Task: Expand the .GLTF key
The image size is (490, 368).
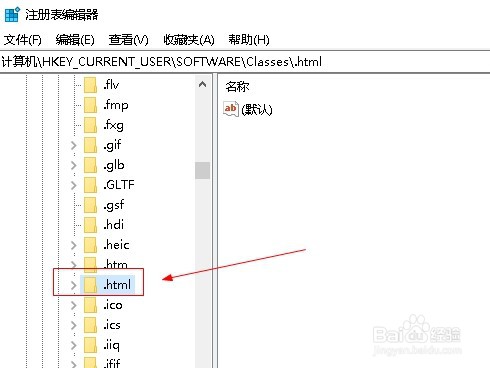Action: 74,185
